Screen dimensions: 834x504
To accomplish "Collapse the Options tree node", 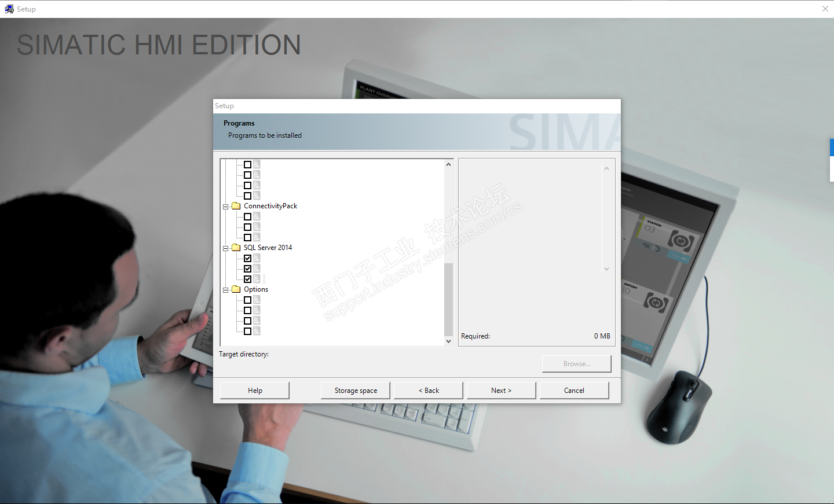I will click(226, 290).
